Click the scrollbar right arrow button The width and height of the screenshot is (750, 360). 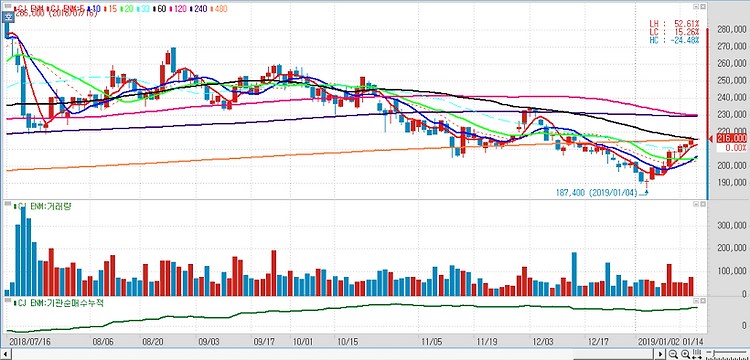[x=661, y=354]
